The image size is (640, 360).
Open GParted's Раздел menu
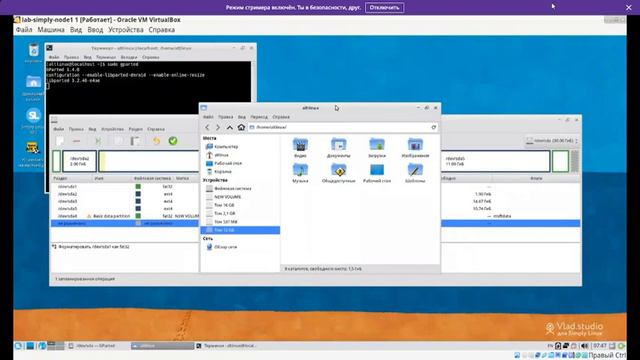(x=136, y=129)
